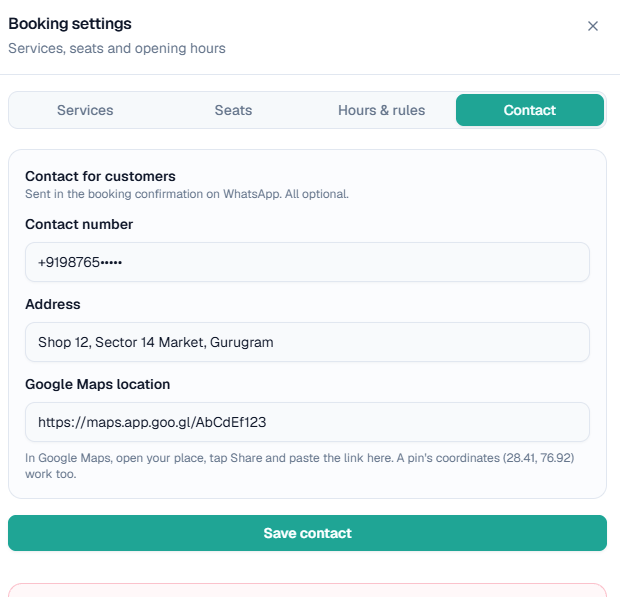Click 'Sent in the booking confirmation' note
Image resolution: width=620 pixels, height=597 pixels.
click(x=187, y=194)
